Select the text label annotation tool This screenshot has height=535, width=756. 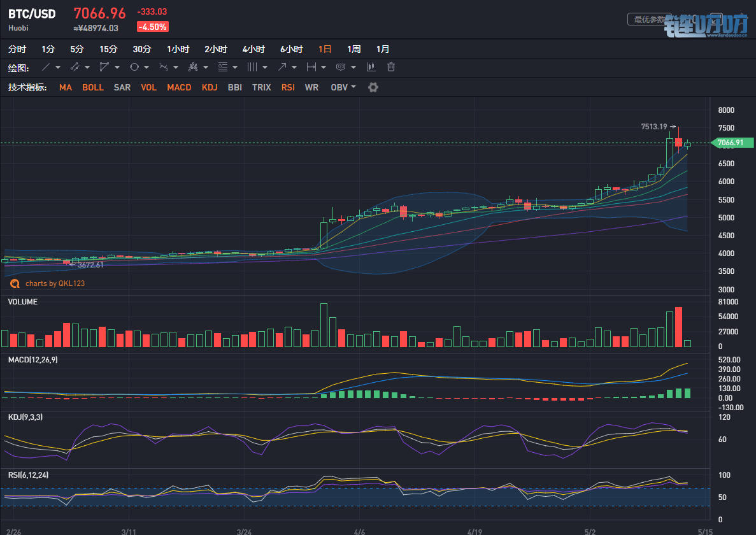[341, 67]
